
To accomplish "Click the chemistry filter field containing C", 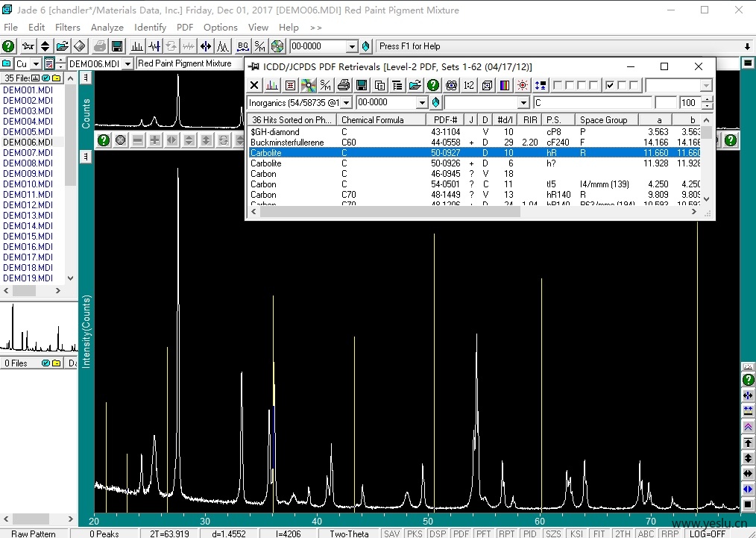I will pyautogui.click(x=593, y=103).
